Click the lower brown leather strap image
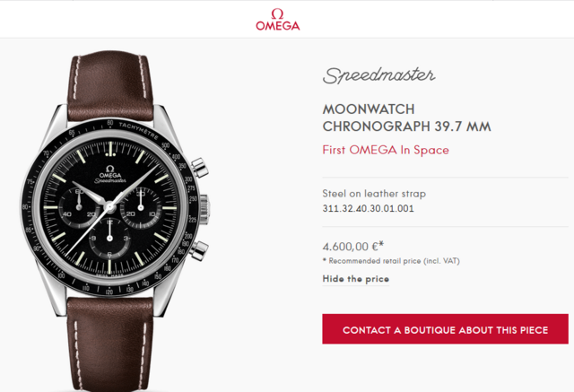The height and width of the screenshot is (392, 574). (x=109, y=344)
